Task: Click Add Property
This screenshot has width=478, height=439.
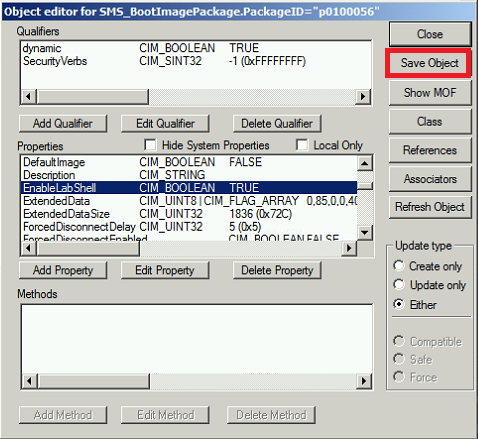Action: click(63, 270)
